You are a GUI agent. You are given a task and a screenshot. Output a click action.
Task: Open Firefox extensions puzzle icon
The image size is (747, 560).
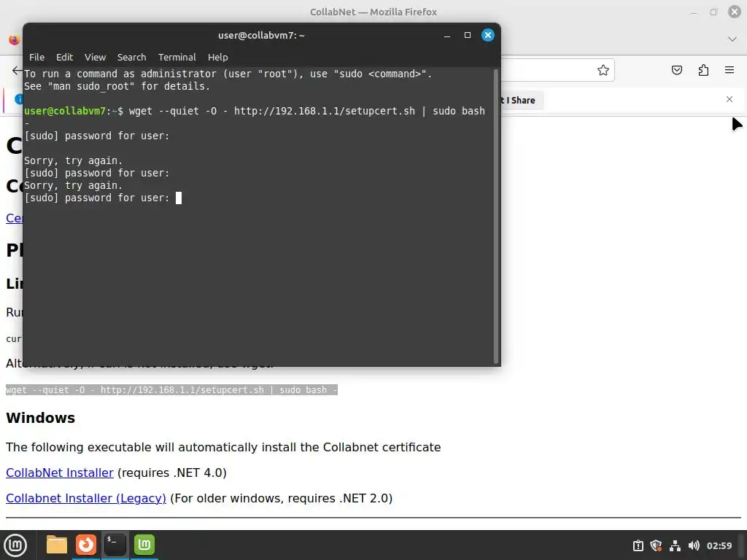coord(703,70)
